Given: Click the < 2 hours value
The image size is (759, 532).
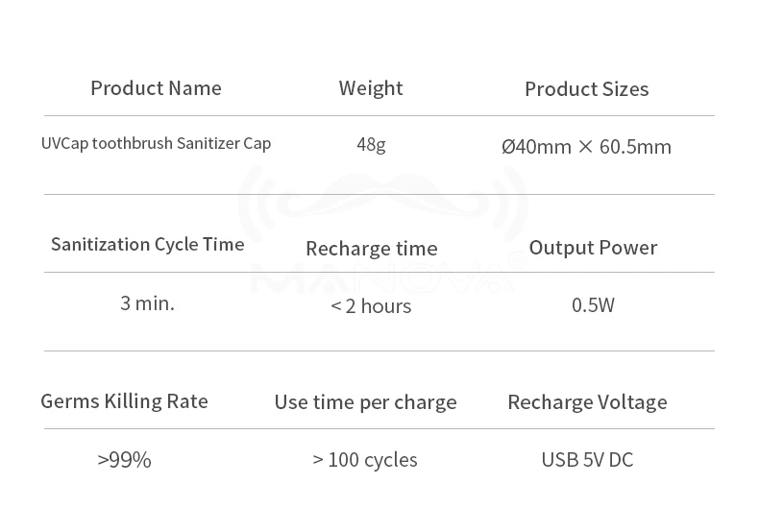Looking at the screenshot, I should (x=371, y=306).
